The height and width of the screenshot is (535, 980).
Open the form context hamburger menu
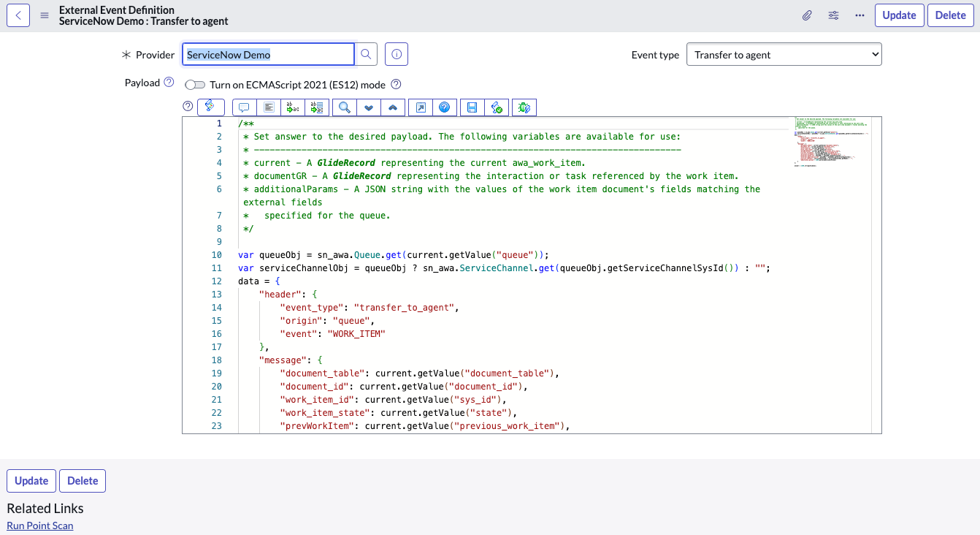[x=45, y=15]
